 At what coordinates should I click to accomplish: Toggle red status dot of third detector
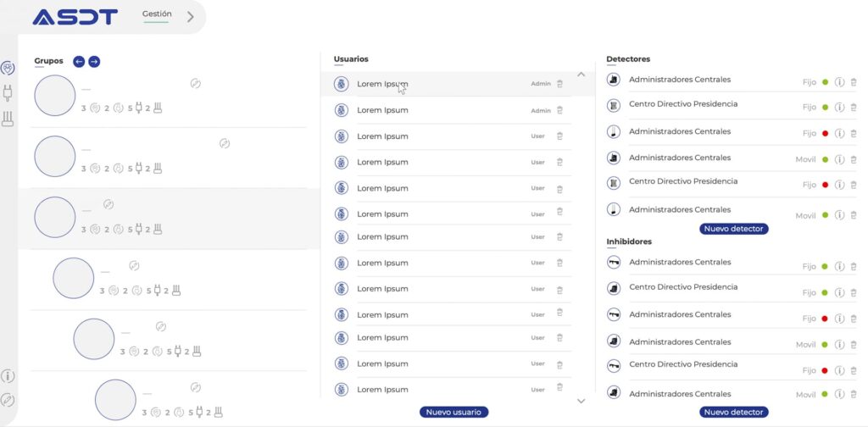[x=825, y=134]
